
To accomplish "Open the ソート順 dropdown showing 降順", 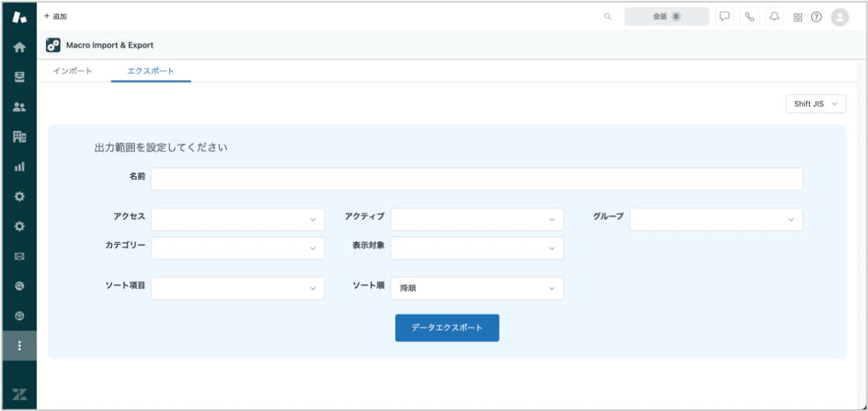I will (x=477, y=288).
